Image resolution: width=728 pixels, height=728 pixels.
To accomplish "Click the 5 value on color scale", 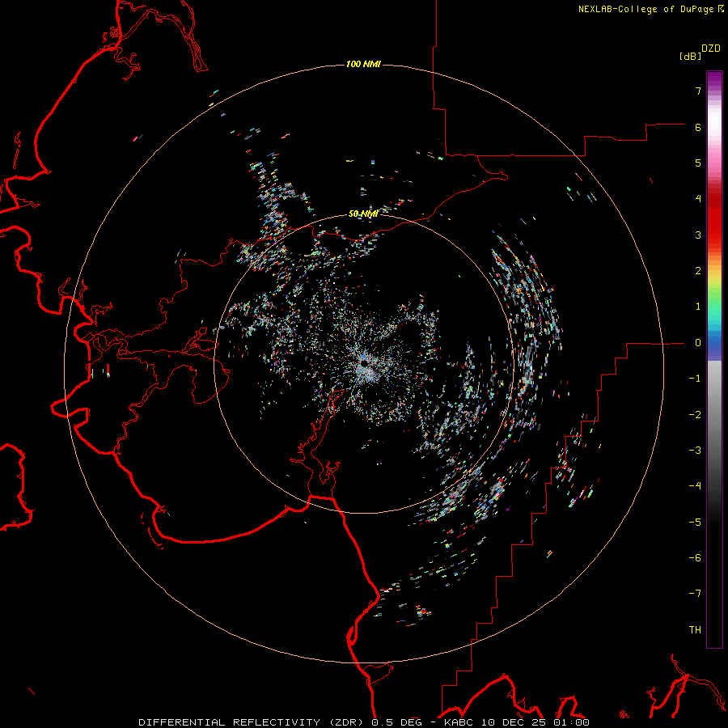I will [698, 163].
